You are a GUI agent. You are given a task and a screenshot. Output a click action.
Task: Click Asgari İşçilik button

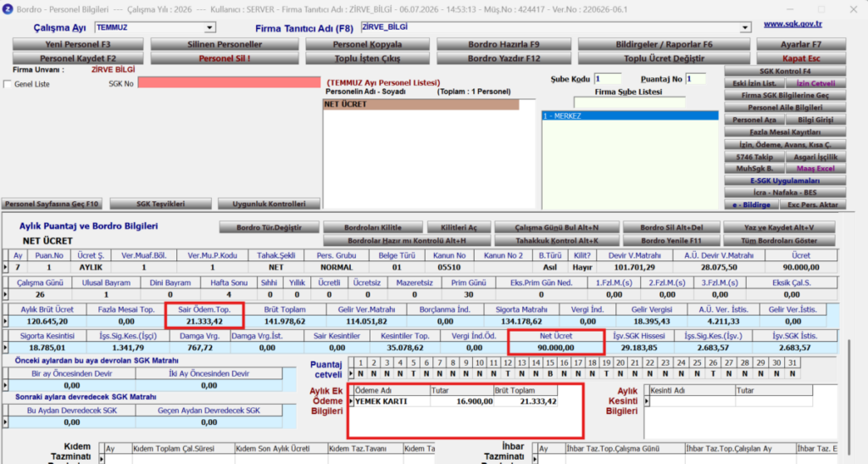pos(815,157)
